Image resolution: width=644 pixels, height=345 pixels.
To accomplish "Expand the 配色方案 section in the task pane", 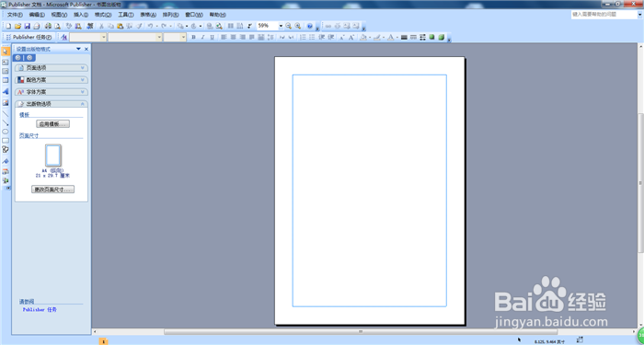I will coord(52,80).
